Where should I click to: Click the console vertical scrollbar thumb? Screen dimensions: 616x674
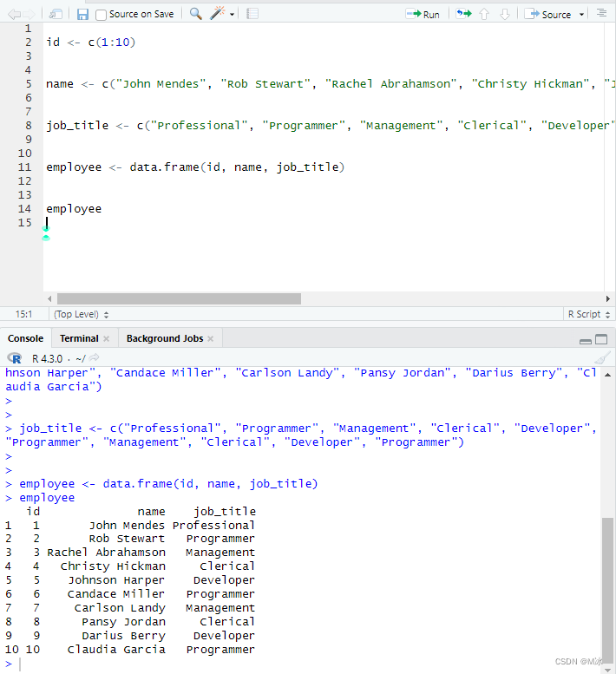click(607, 589)
